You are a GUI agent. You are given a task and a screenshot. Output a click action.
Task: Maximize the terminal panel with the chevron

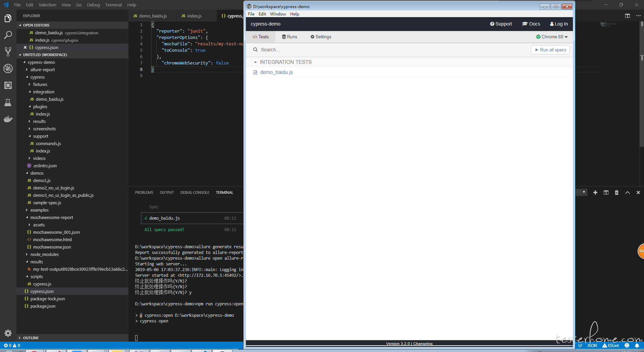pos(627,192)
